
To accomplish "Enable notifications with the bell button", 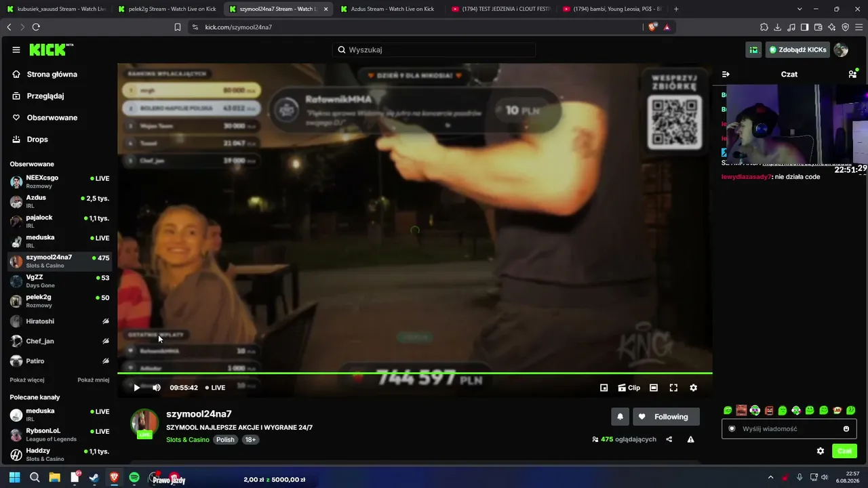I will (x=620, y=417).
